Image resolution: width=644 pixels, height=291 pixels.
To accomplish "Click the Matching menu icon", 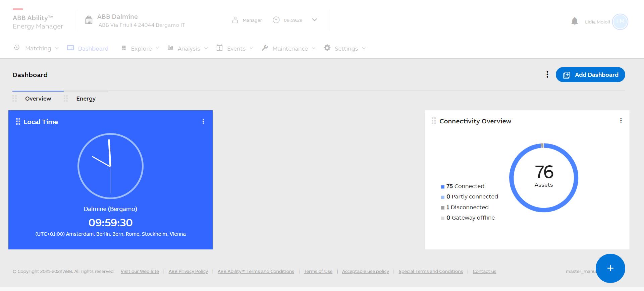I will pos(17,48).
